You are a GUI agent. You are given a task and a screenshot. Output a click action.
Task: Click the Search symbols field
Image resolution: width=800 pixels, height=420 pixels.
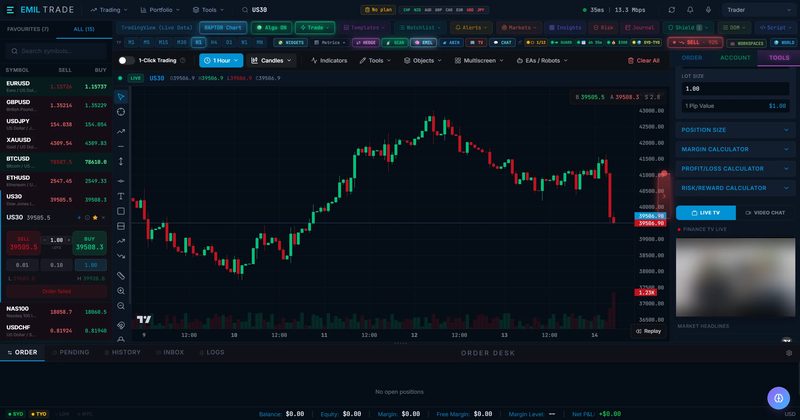[x=56, y=51]
